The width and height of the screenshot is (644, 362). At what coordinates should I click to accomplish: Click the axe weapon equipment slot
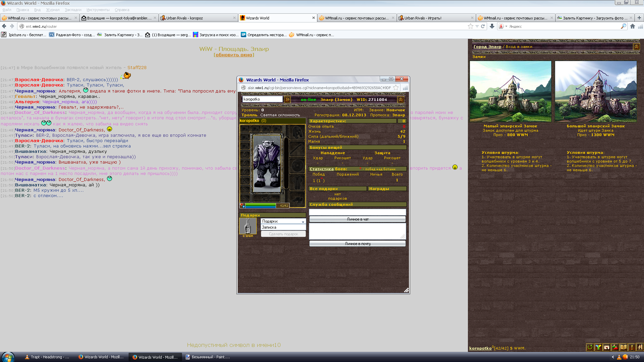297,148
